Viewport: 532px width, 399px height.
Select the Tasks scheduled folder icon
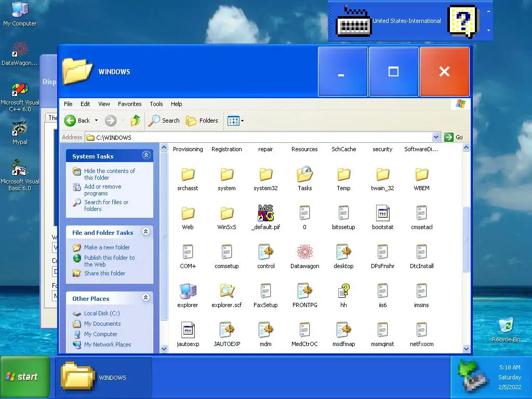pos(304,175)
